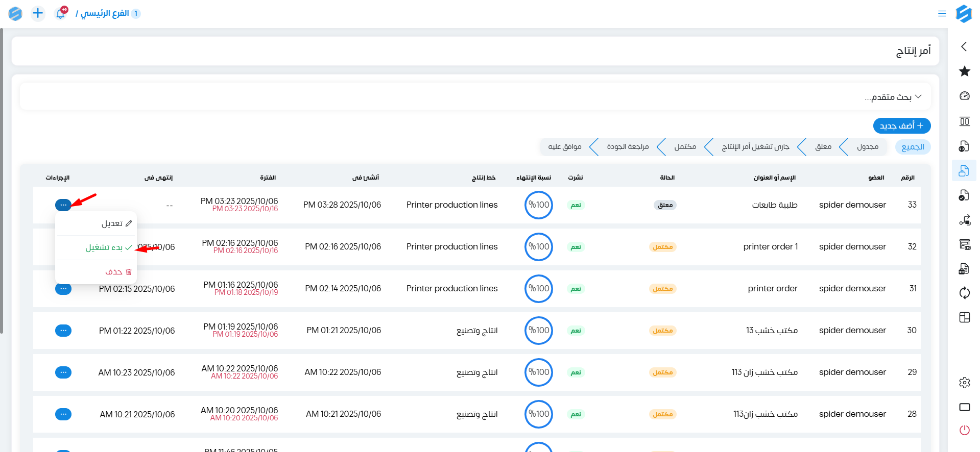This screenshot has width=980, height=452.
Task: Switch to the مكتمل status tab
Action: pyautogui.click(x=685, y=147)
